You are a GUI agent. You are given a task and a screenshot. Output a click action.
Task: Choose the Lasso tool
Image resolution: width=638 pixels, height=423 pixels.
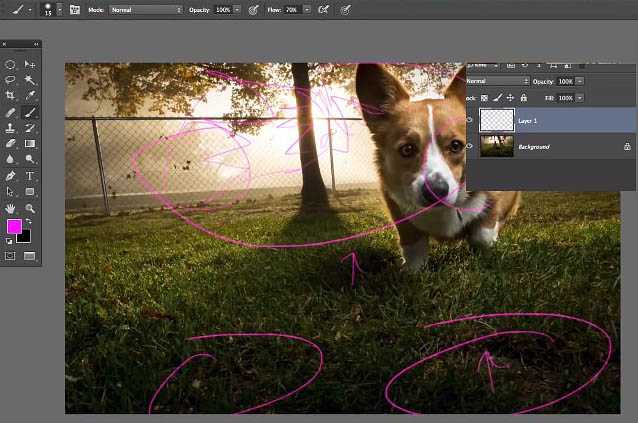coord(10,80)
